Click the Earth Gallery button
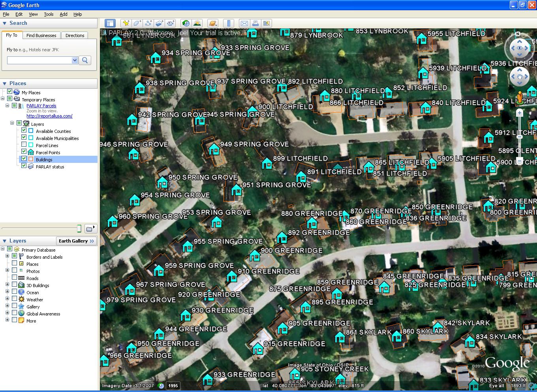This screenshot has height=392, width=537. 77,241
